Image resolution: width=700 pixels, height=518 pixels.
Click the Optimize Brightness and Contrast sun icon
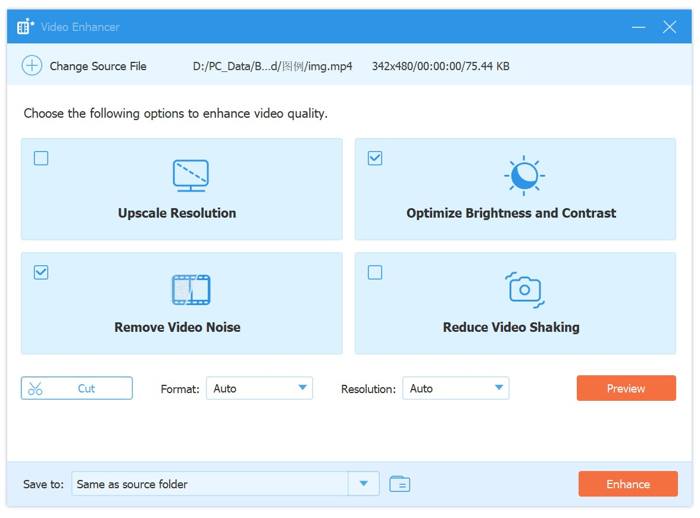522,175
